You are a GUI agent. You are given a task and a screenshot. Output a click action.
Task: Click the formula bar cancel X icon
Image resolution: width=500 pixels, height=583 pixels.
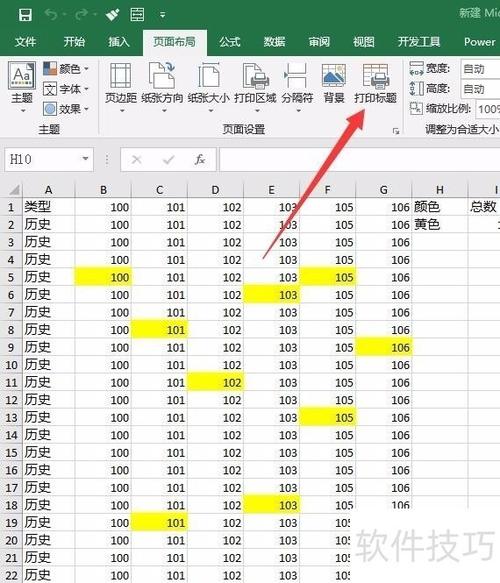tap(136, 160)
